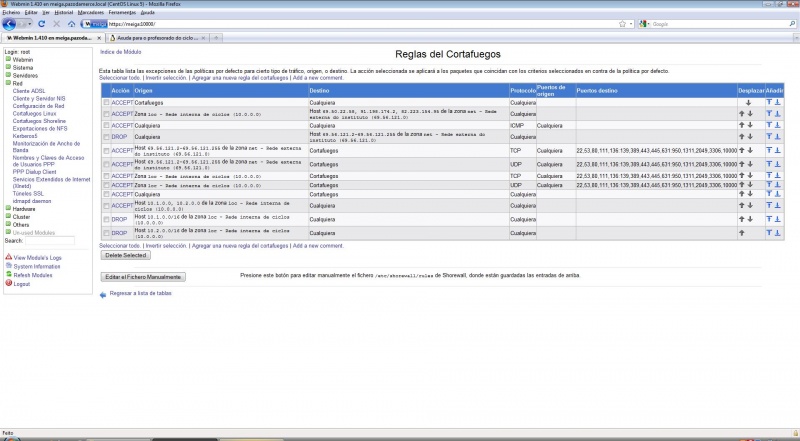Screen dimensions: 800x441
Task: Switch to the 'Axuda para o profesorado' tab
Action: click(x=155, y=37)
